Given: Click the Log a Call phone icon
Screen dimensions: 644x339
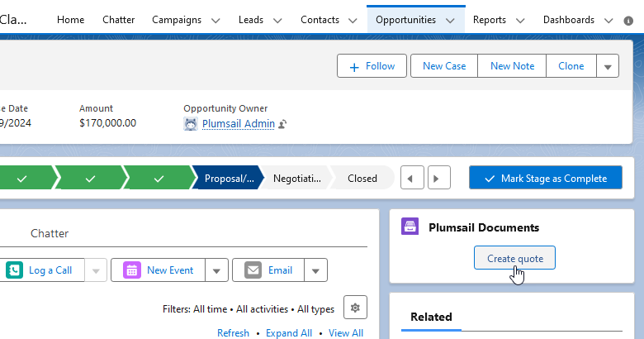Looking at the screenshot, I should (x=14, y=270).
